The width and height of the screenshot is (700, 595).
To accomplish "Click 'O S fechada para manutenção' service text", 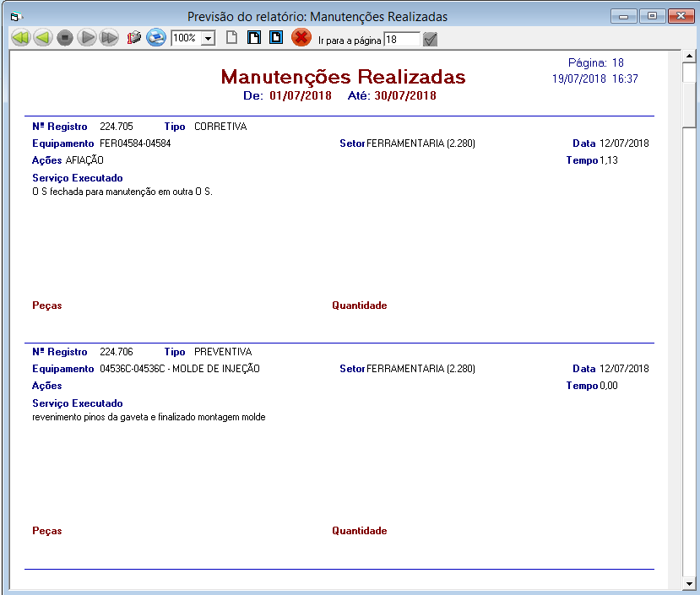I will (x=122, y=192).
